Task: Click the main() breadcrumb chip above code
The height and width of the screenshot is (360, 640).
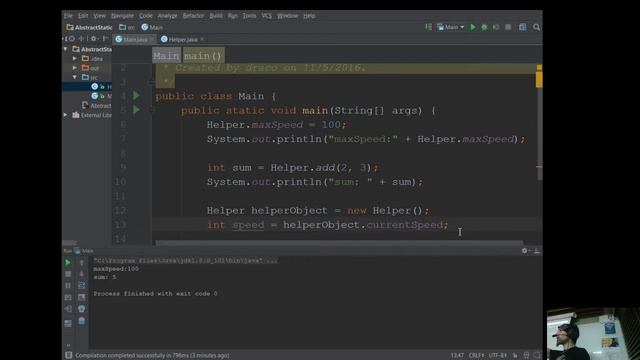Action: (x=203, y=56)
